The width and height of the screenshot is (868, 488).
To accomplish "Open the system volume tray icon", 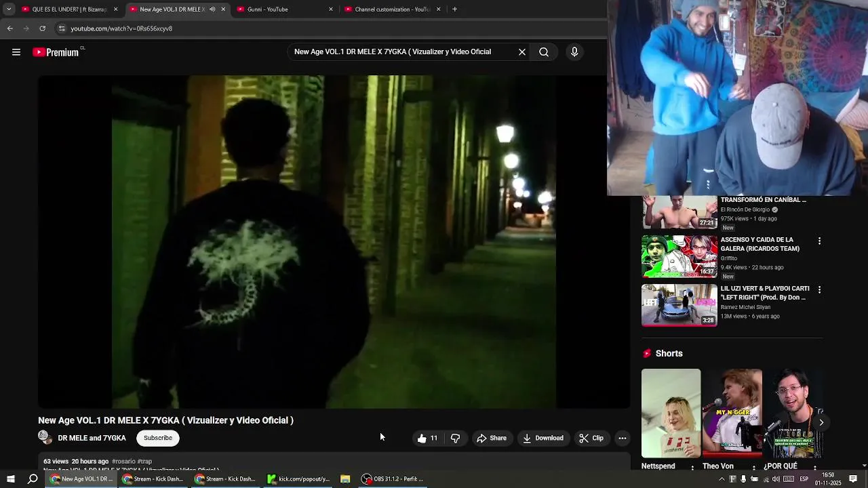I will [x=776, y=479].
